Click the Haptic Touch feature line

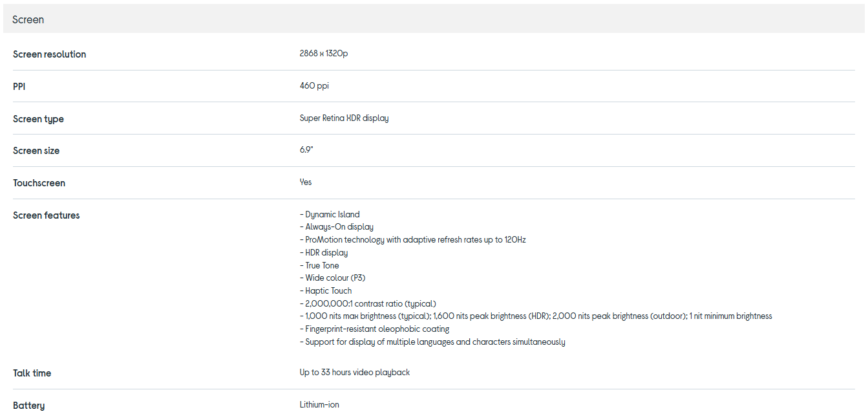coord(326,291)
